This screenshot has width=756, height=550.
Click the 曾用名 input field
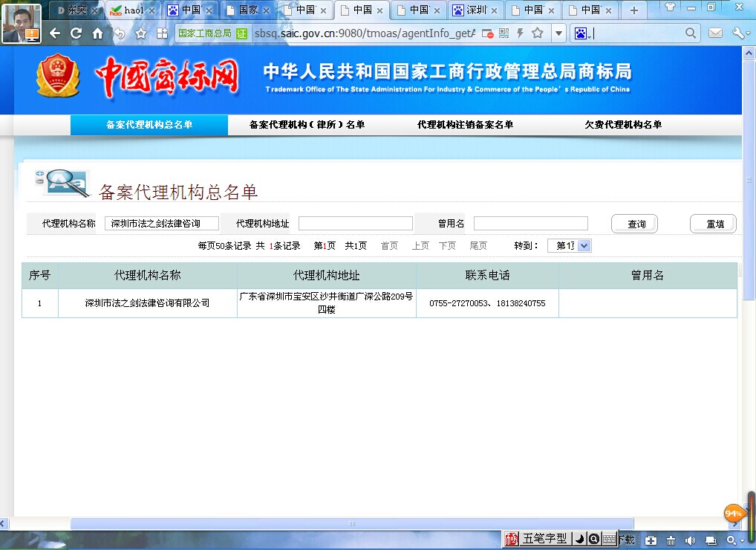pyautogui.click(x=531, y=224)
